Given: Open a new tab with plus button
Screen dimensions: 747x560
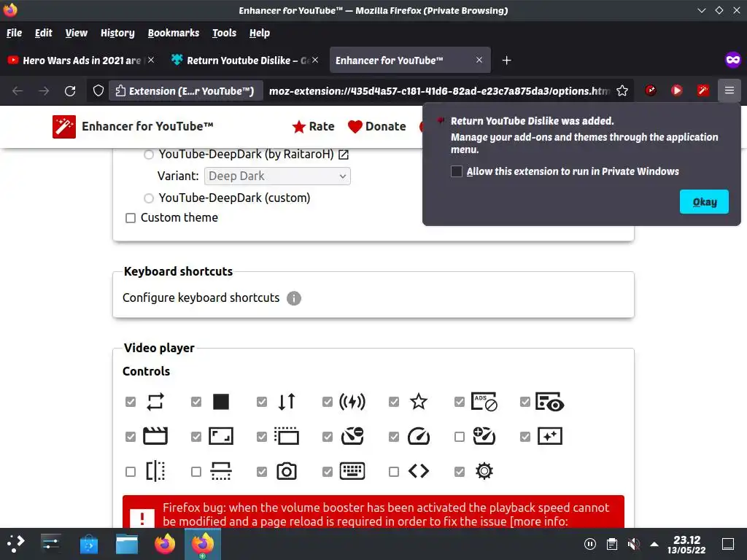Looking at the screenshot, I should 507,61.
